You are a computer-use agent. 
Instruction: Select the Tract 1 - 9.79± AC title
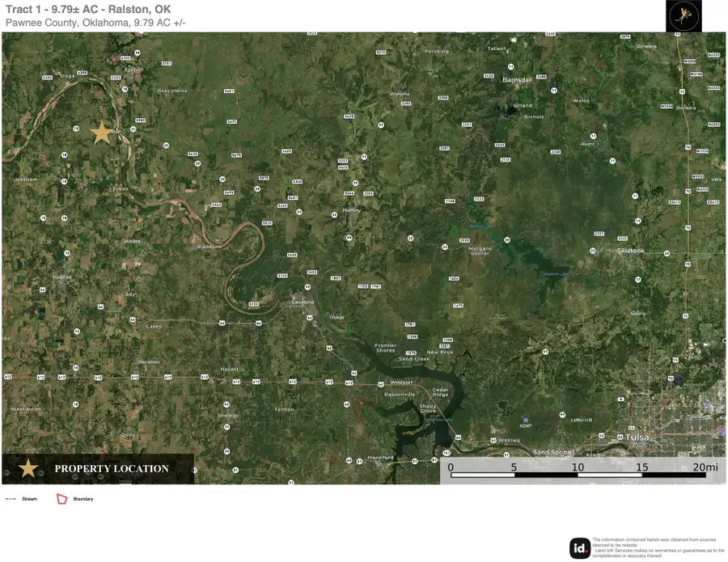88,9
